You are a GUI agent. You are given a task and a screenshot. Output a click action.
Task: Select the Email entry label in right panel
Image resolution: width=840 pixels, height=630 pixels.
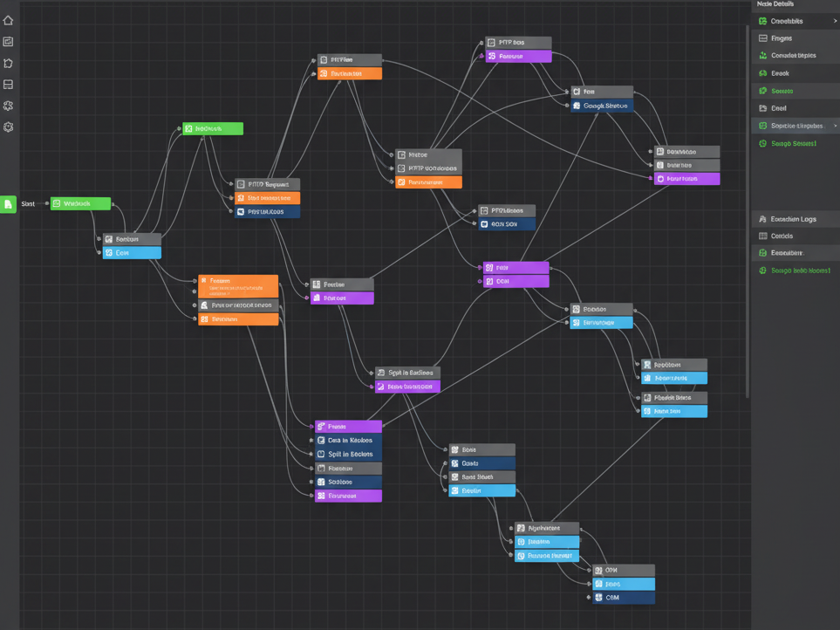779,108
